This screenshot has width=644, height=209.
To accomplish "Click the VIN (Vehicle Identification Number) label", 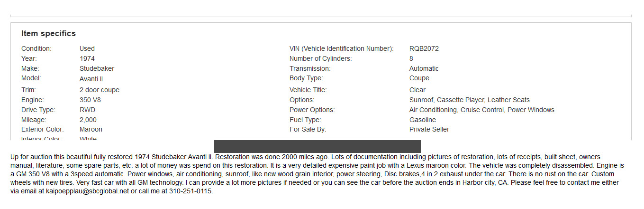I will tap(341, 48).
